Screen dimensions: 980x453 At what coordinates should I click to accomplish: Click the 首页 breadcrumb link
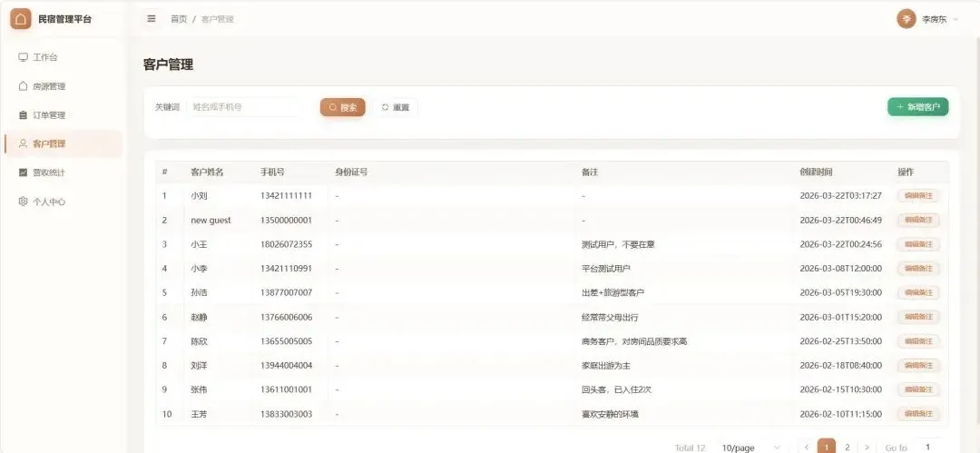coord(179,19)
